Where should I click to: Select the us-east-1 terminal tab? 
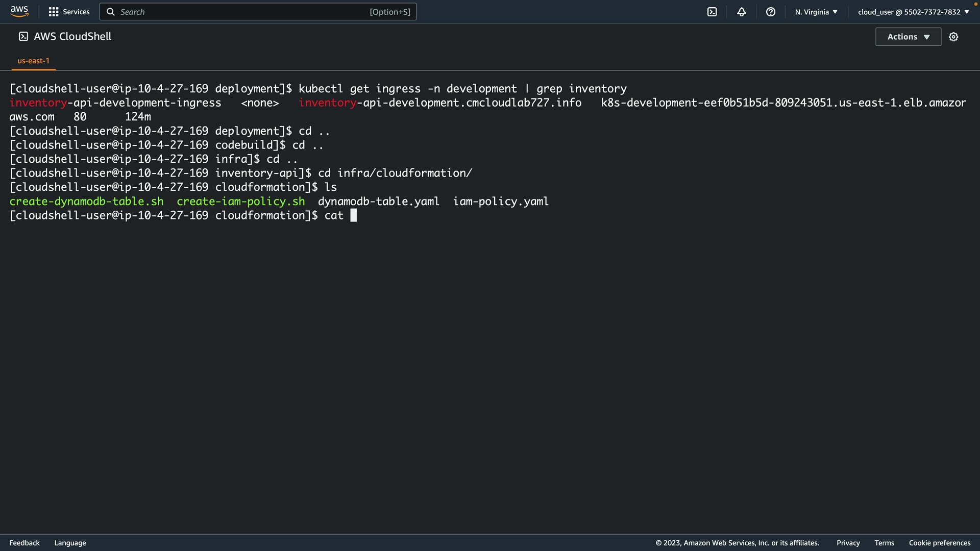34,61
